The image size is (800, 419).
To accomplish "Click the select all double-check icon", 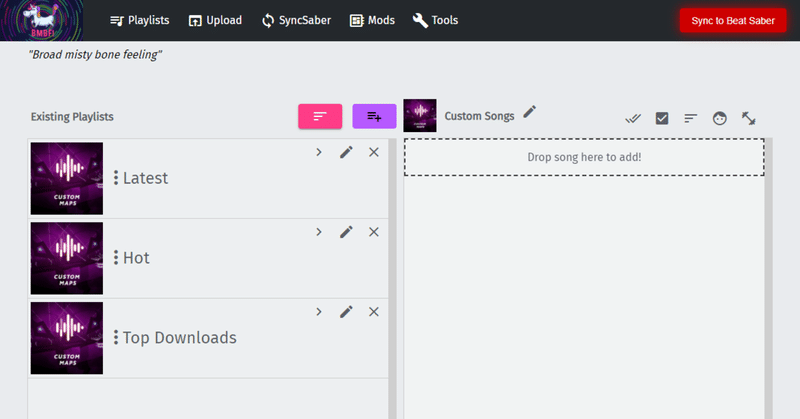I will coord(633,118).
